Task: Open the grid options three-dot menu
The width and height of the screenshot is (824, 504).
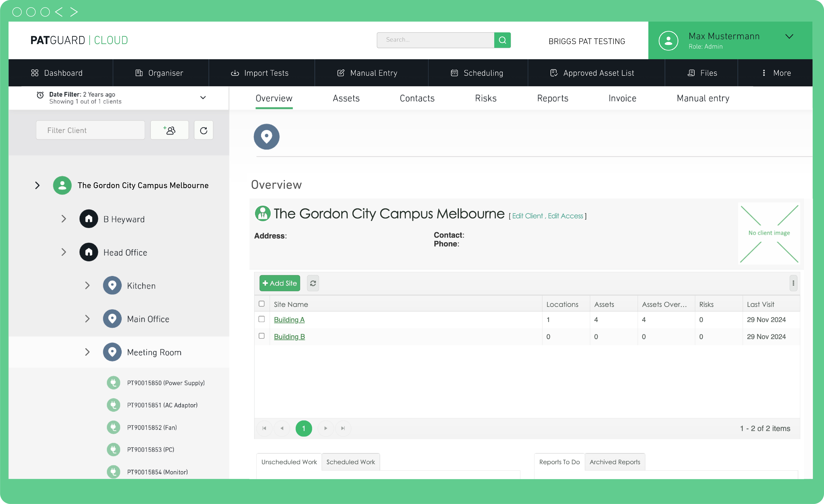Action: point(793,283)
